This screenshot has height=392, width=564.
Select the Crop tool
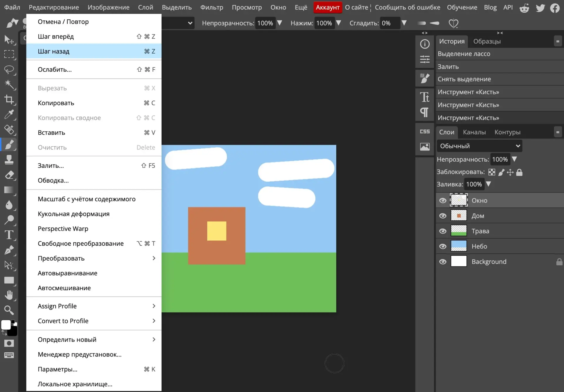pos(9,100)
